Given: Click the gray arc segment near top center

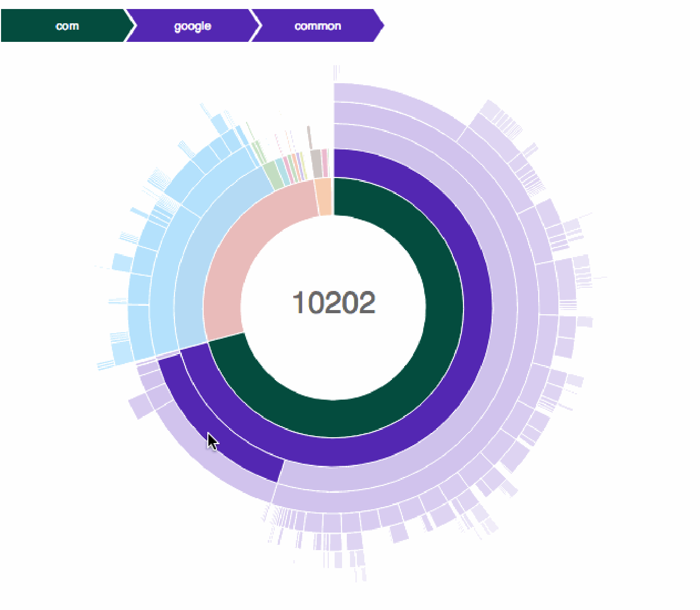Looking at the screenshot, I should click(317, 164).
